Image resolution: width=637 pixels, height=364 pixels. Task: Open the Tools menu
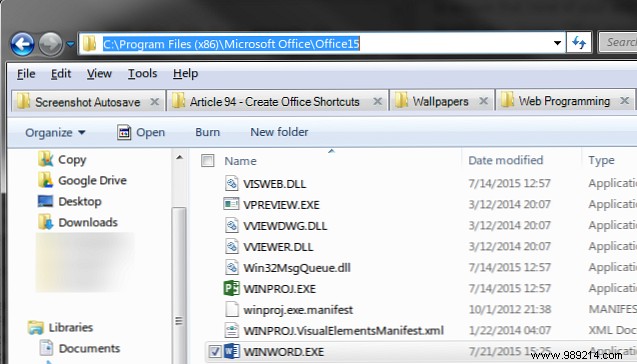pos(143,74)
